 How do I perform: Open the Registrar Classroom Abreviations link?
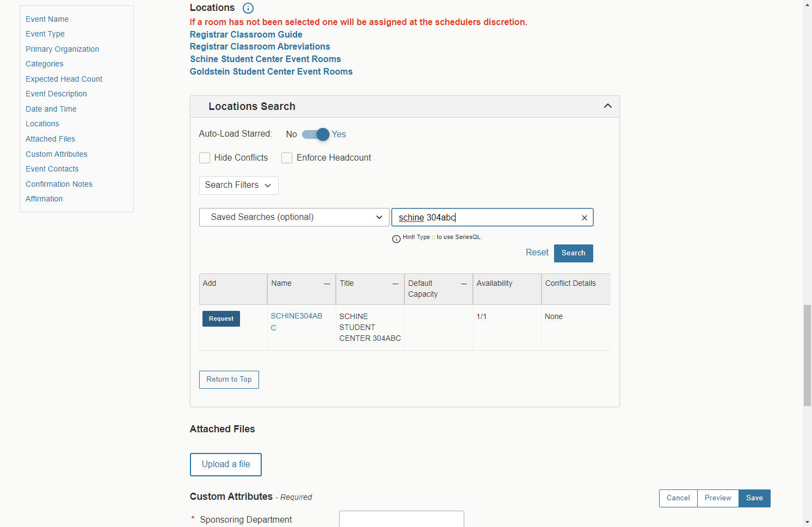(x=260, y=47)
